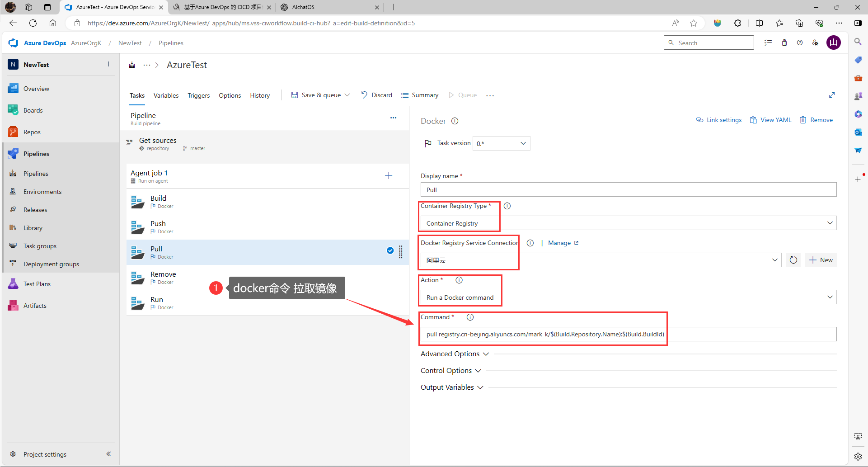The image size is (868, 467).
Task: Switch to the Variables tab
Action: (x=166, y=95)
